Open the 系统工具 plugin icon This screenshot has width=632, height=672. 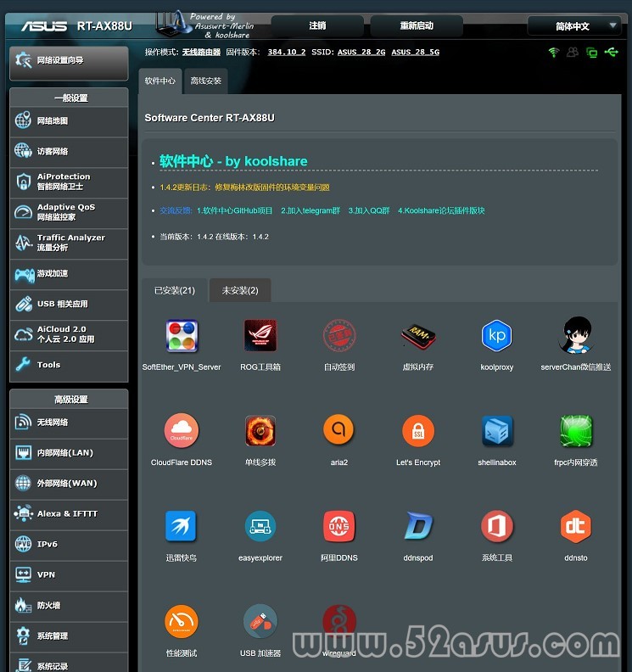coord(496,526)
